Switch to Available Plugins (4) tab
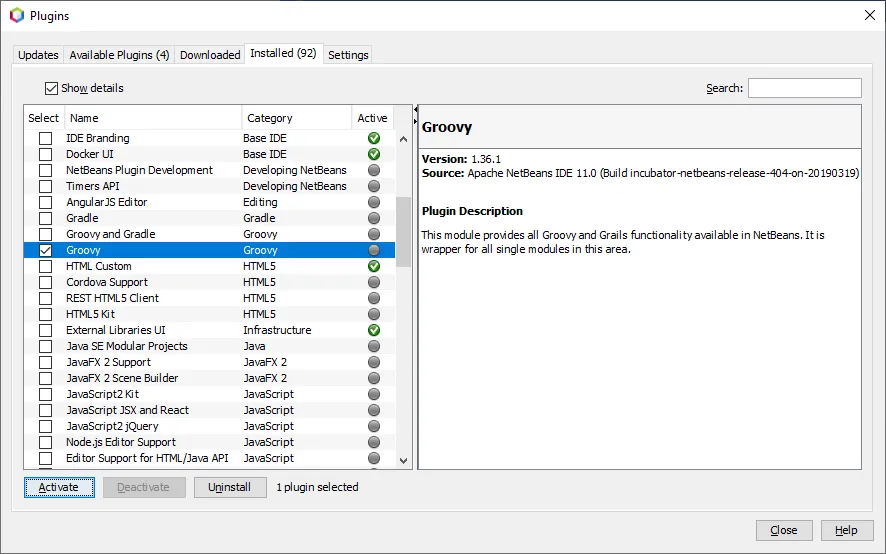886x554 pixels. [x=119, y=55]
